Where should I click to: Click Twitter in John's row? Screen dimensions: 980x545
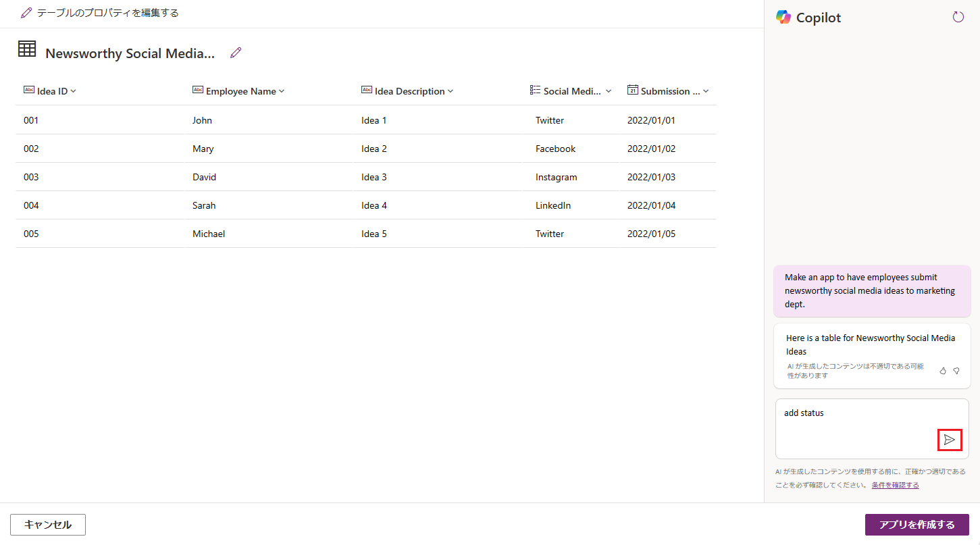pyautogui.click(x=550, y=120)
